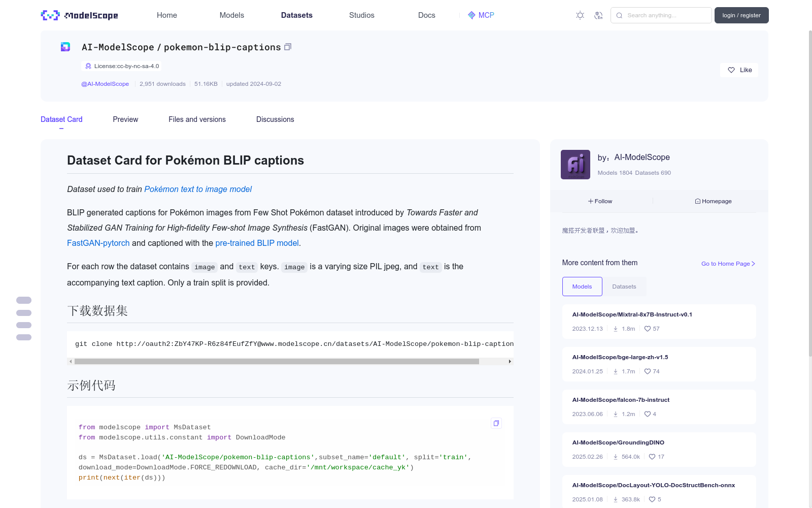Click the ModelScope logo
The height and width of the screenshot is (508, 812).
pos(79,15)
